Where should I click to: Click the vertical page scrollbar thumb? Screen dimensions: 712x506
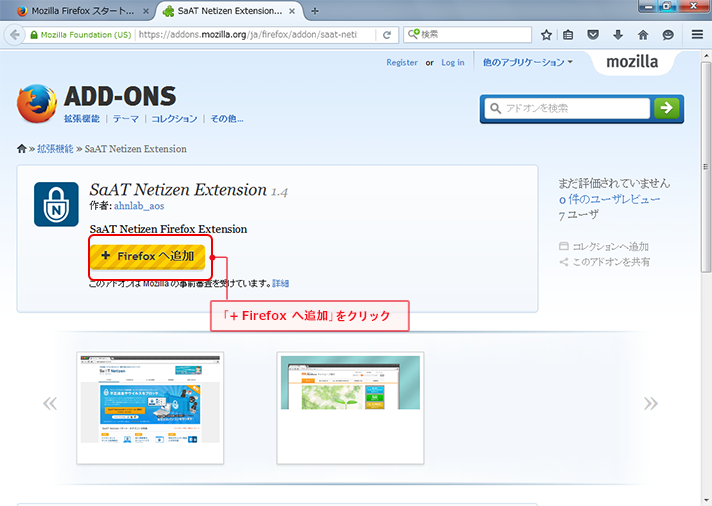pyautogui.click(x=705, y=167)
